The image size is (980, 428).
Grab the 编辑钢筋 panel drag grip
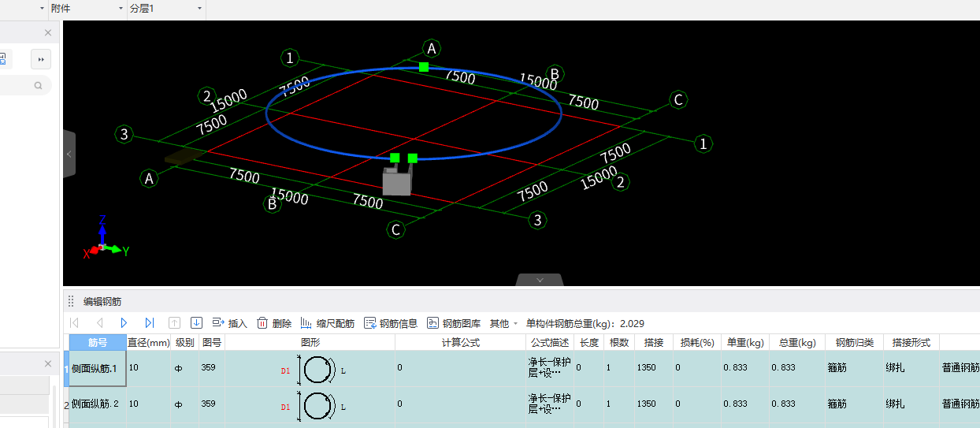[x=71, y=301]
